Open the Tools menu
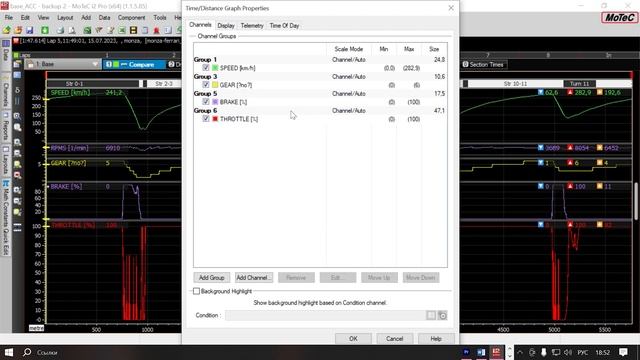The width and height of the screenshot is (640, 360). (x=160, y=18)
